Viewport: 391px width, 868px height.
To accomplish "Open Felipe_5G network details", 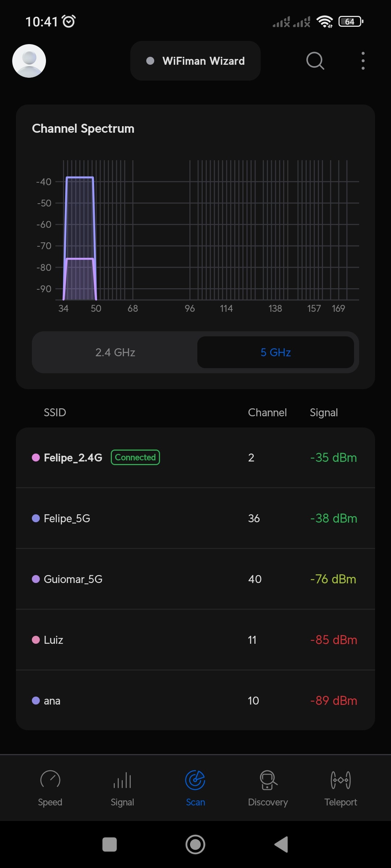I will pos(195,518).
